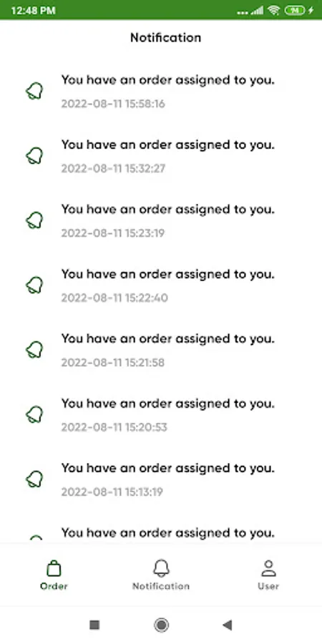This screenshot has height=644, width=322.
Task: Tap bell icon beside 15:21:58 notification
Action: pyautogui.click(x=34, y=349)
